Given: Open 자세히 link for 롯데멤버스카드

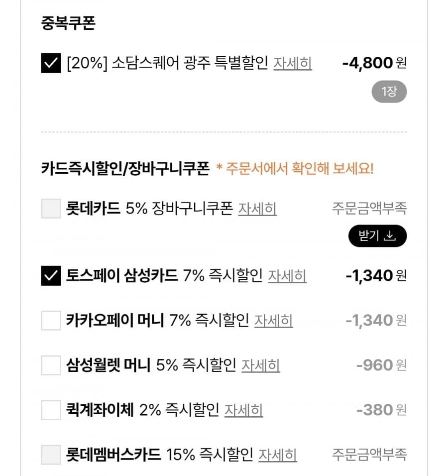Looking at the screenshot, I should tap(278, 455).
